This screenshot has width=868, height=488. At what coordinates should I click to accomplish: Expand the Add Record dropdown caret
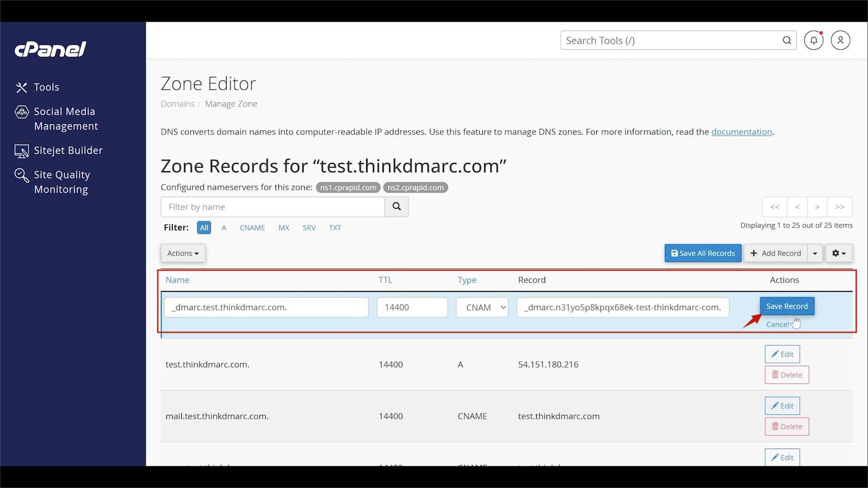(x=815, y=253)
